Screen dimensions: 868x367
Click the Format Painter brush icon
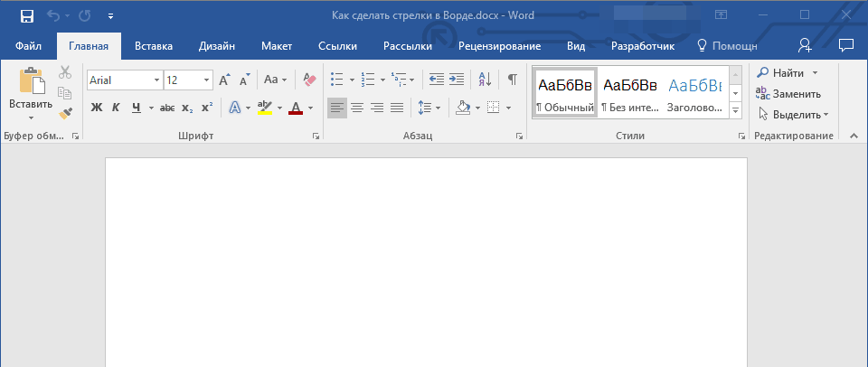pyautogui.click(x=65, y=114)
